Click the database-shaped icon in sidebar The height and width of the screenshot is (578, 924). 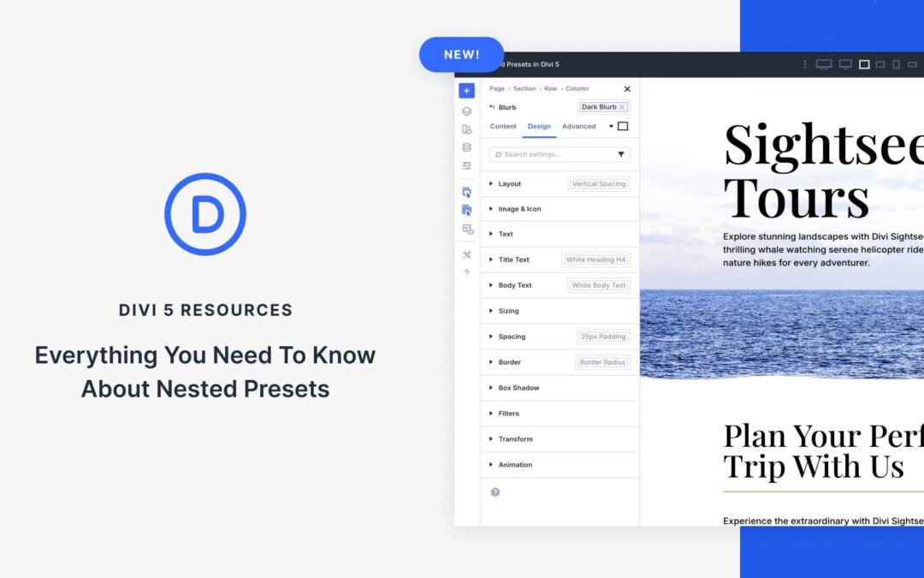coord(466,147)
